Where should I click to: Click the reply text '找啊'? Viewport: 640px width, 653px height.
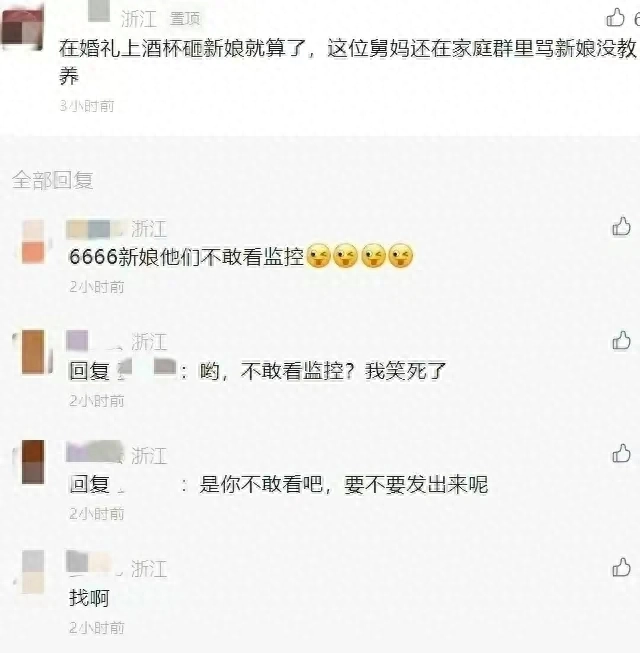point(89,598)
